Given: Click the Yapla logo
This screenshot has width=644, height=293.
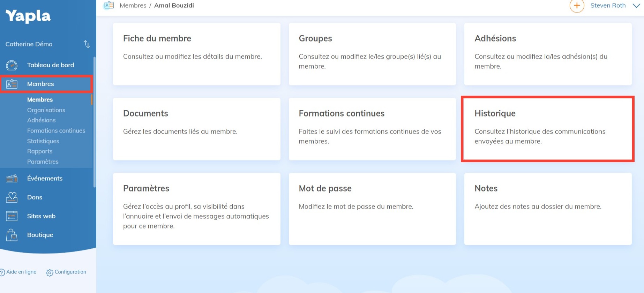Looking at the screenshot, I should (x=28, y=16).
